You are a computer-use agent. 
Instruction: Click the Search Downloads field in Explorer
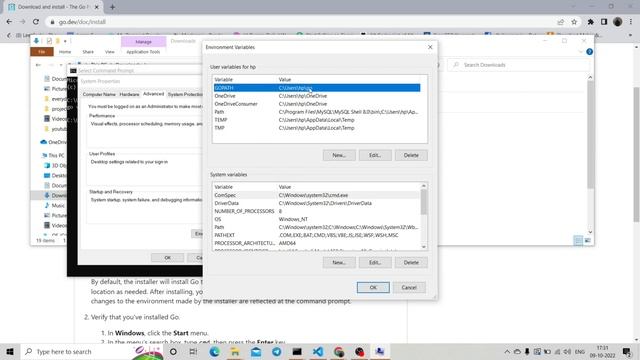coord(518,65)
